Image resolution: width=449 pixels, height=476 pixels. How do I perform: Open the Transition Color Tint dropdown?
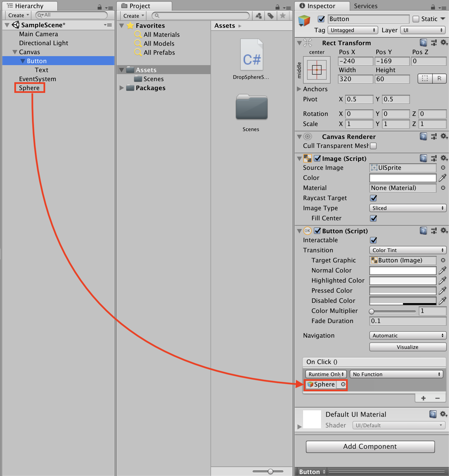[407, 250]
